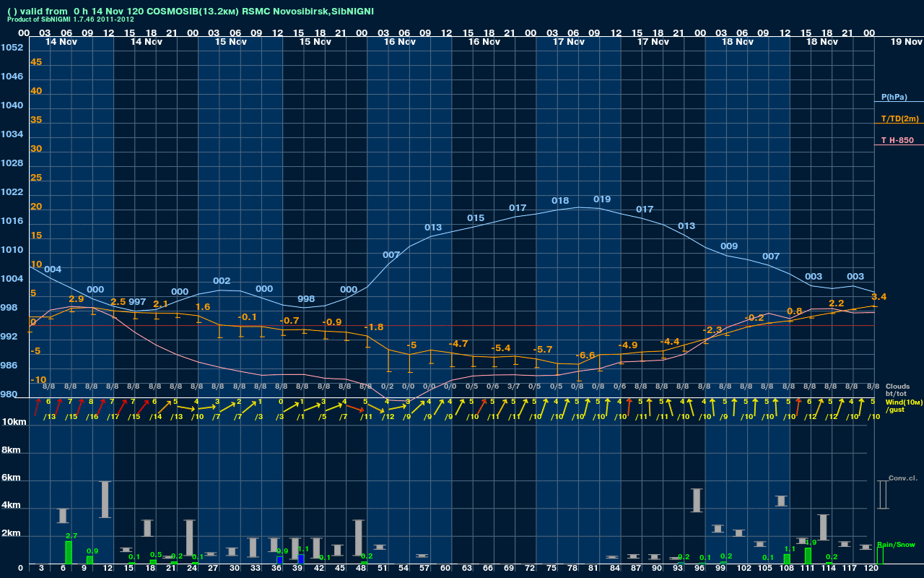Click the minimum temperature label -6.6
The width and height of the screenshot is (924, 578).
pyautogui.click(x=585, y=355)
